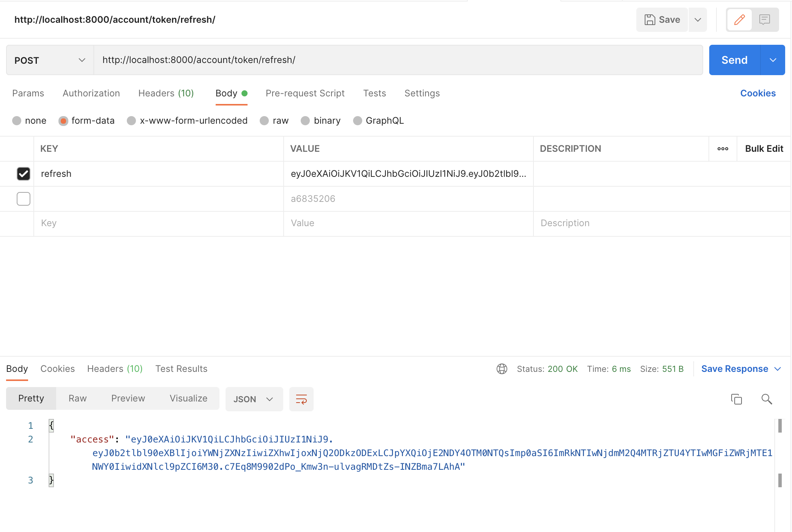Click the globe network icon
Viewport: 792px width, 532px height.
click(502, 369)
